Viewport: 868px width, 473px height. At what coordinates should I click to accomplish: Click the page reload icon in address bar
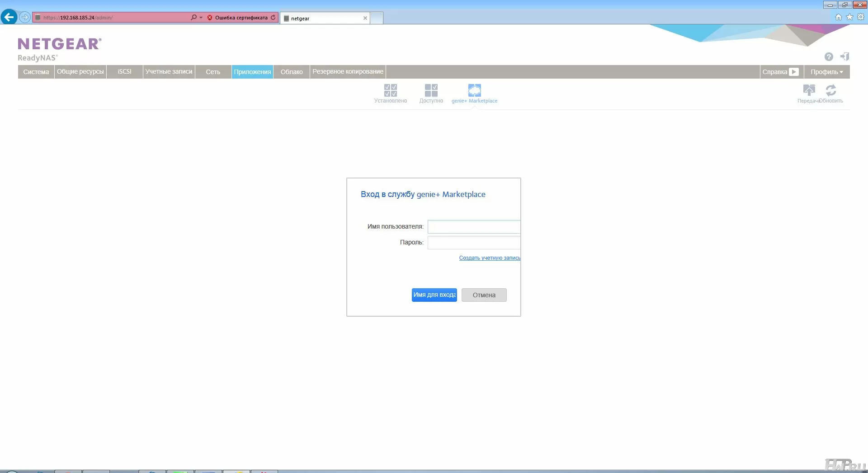coord(273,17)
